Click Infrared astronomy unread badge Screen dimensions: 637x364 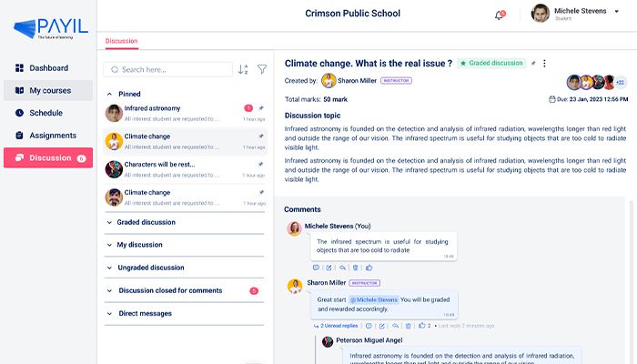[x=248, y=108]
